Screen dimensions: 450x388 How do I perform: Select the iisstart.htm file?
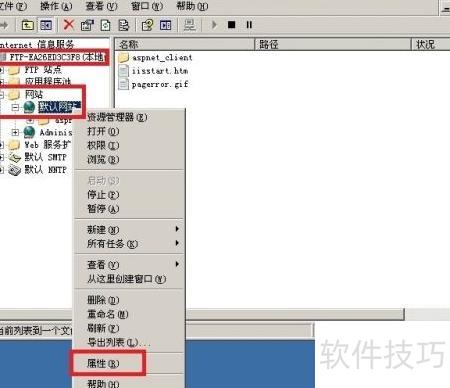coord(154,71)
